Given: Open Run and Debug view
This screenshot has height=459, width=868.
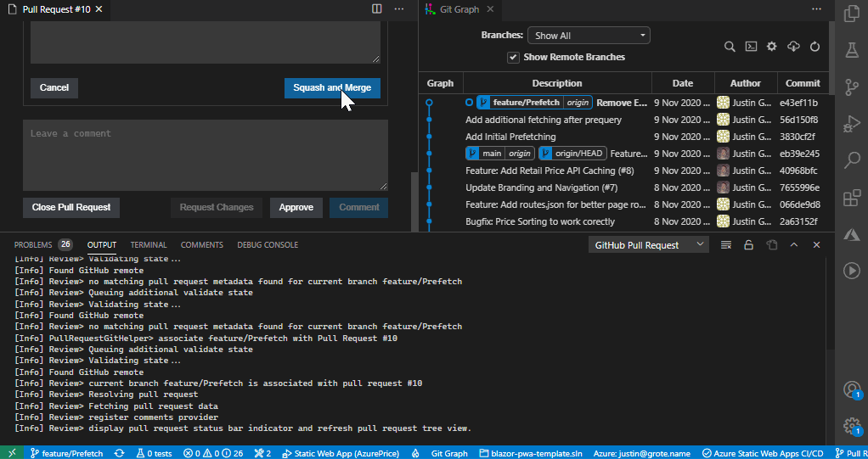Looking at the screenshot, I should (x=851, y=123).
